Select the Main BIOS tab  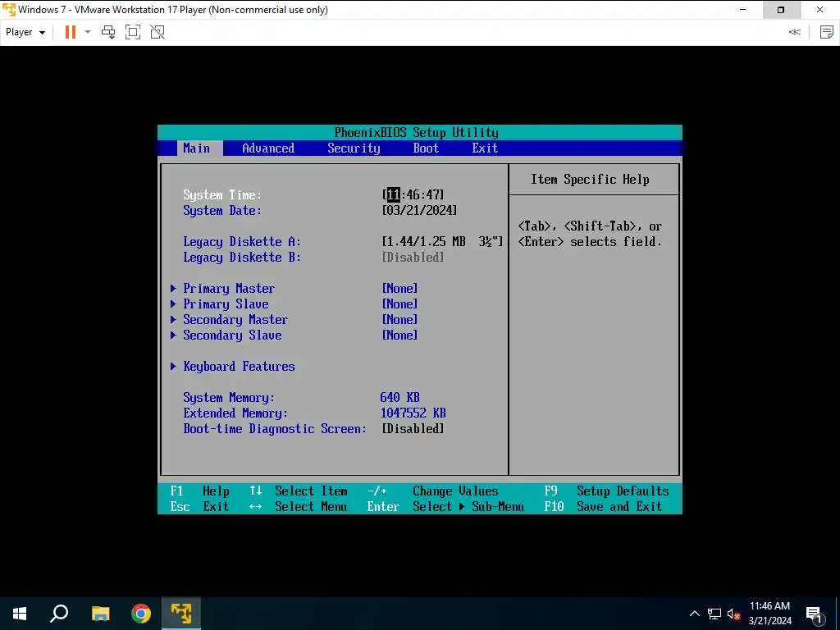coord(197,148)
